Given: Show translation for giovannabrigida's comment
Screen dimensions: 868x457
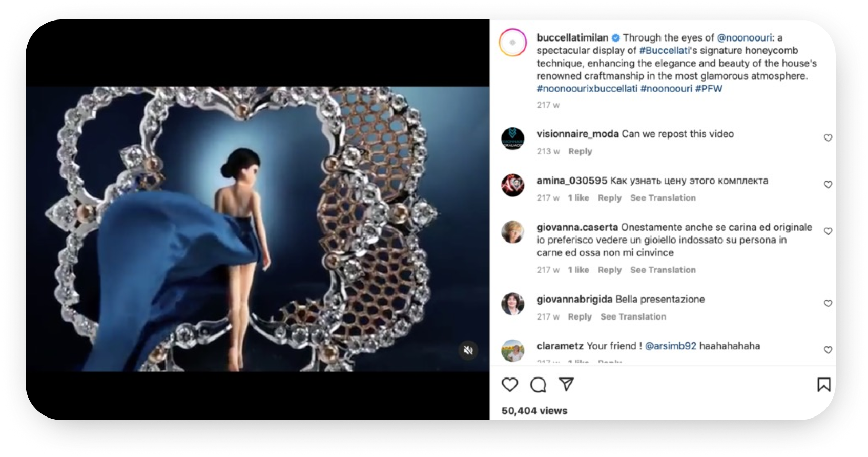Looking at the screenshot, I should [x=633, y=317].
